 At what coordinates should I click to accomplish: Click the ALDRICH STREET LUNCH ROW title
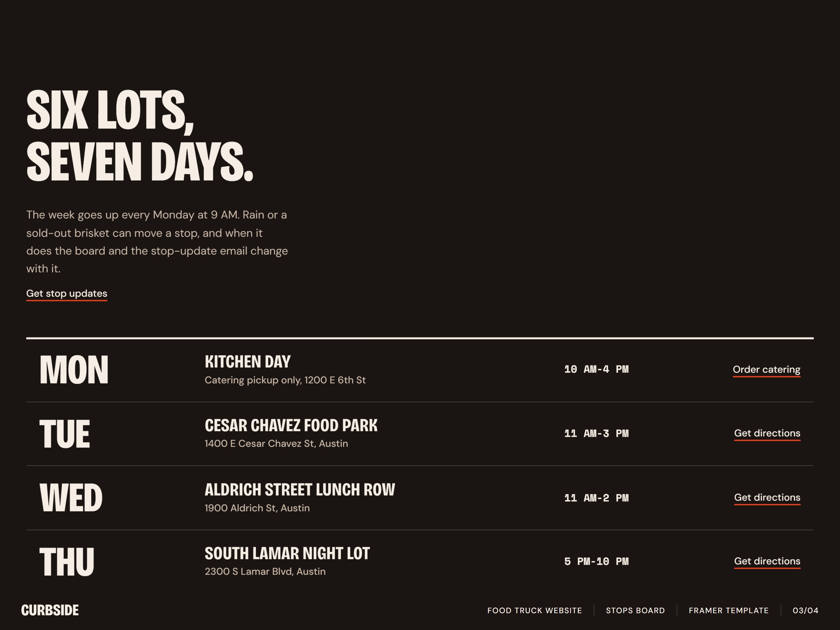tap(300, 490)
